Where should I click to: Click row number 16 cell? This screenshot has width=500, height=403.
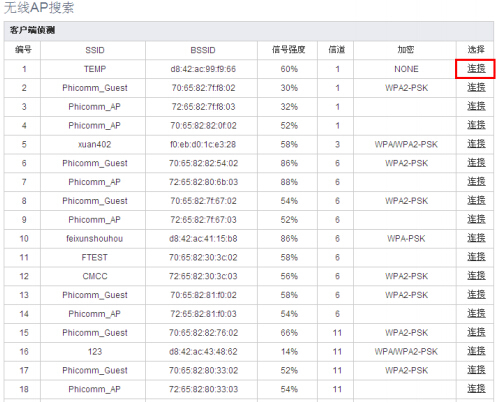click(x=24, y=352)
